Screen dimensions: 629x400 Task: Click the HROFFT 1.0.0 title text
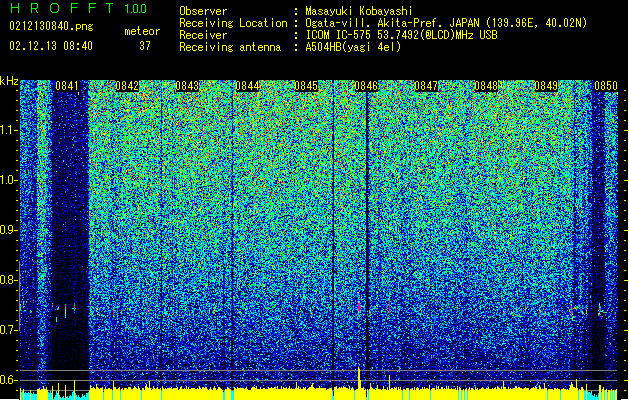point(78,8)
